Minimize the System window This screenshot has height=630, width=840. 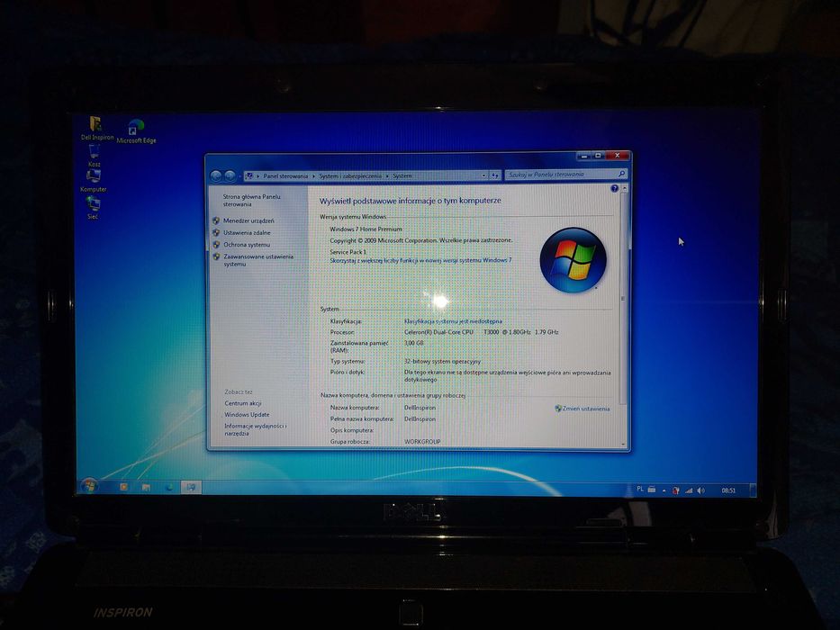click(584, 156)
